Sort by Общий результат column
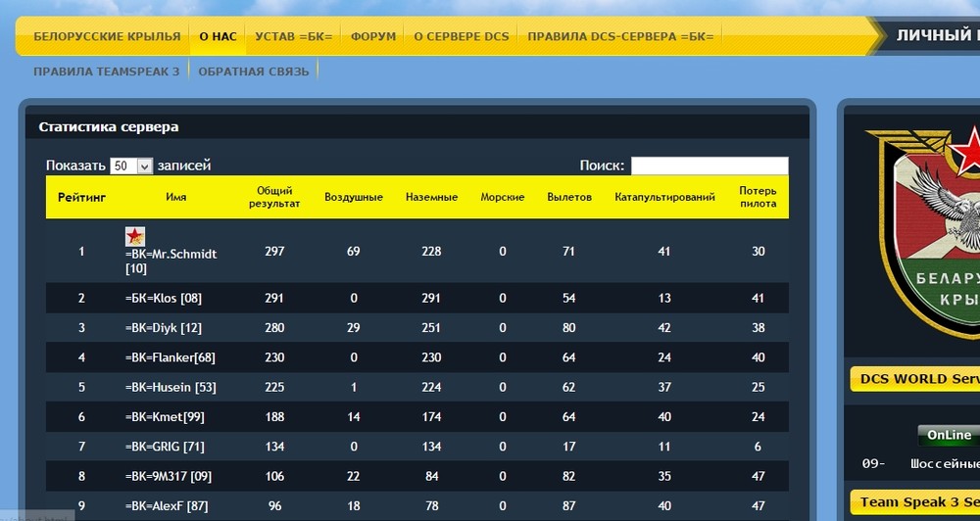Screen dimensions: 980x521 click(274, 197)
